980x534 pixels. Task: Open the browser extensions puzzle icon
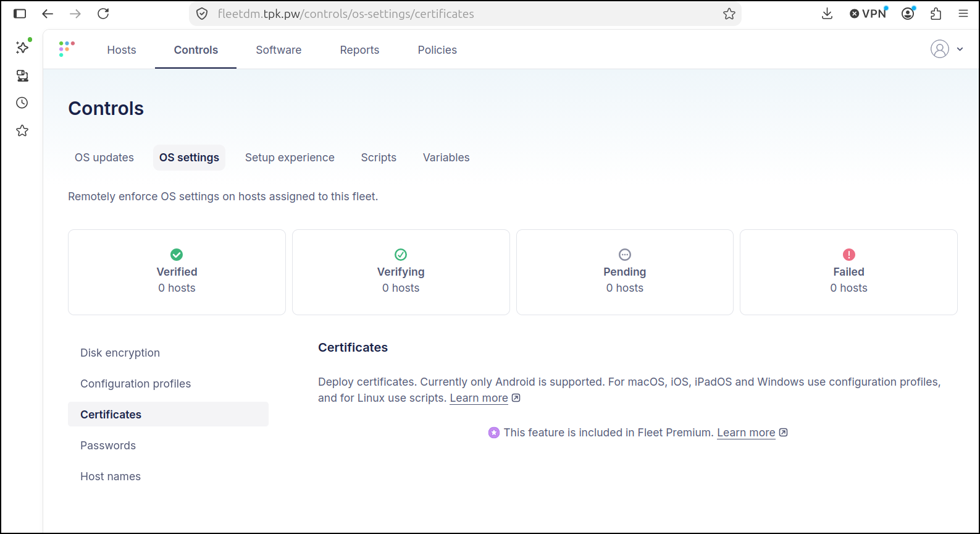[x=936, y=14]
